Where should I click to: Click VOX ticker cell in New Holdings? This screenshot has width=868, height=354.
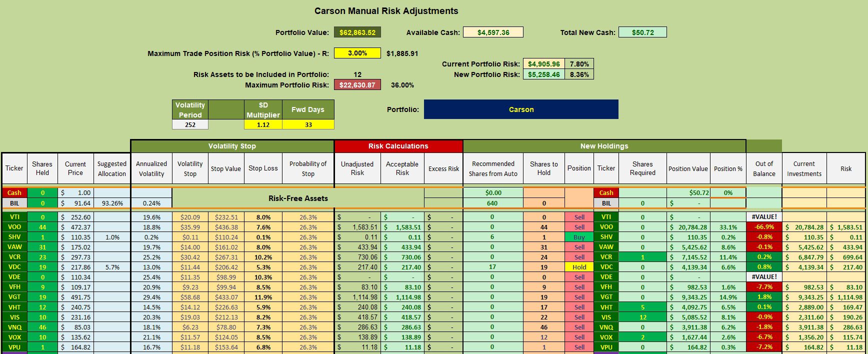[606, 337]
